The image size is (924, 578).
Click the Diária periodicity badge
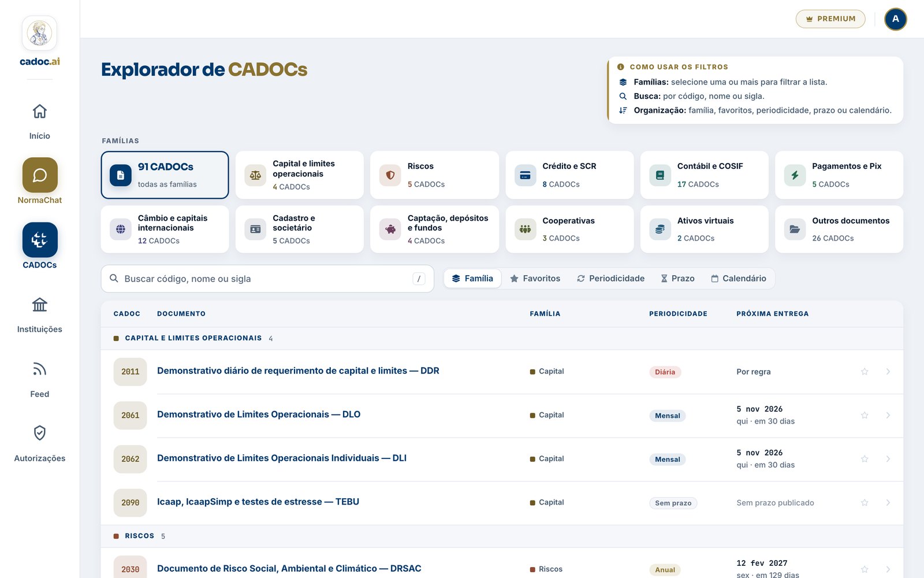665,372
